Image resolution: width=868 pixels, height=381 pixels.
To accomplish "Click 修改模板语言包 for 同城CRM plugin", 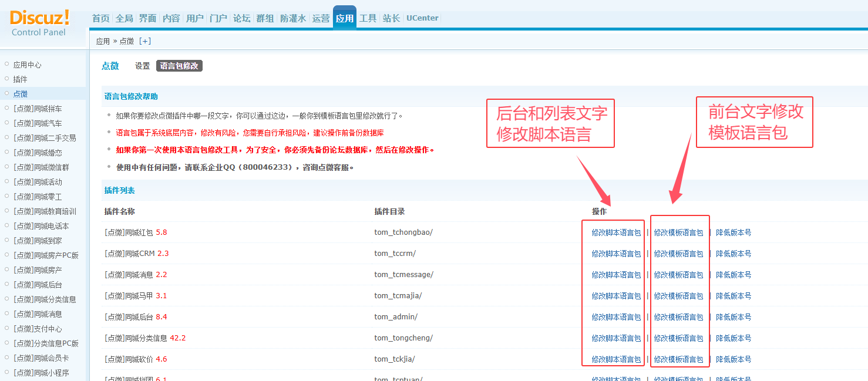I will click(678, 254).
